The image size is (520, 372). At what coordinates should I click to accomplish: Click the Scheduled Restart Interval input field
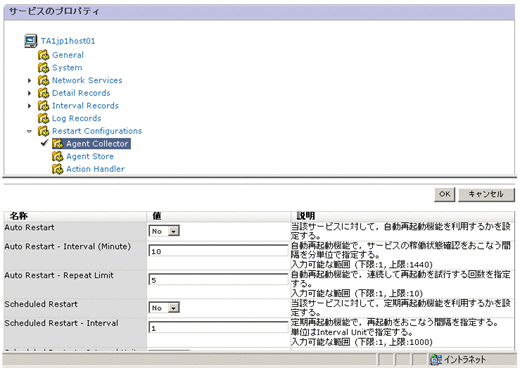(x=218, y=328)
